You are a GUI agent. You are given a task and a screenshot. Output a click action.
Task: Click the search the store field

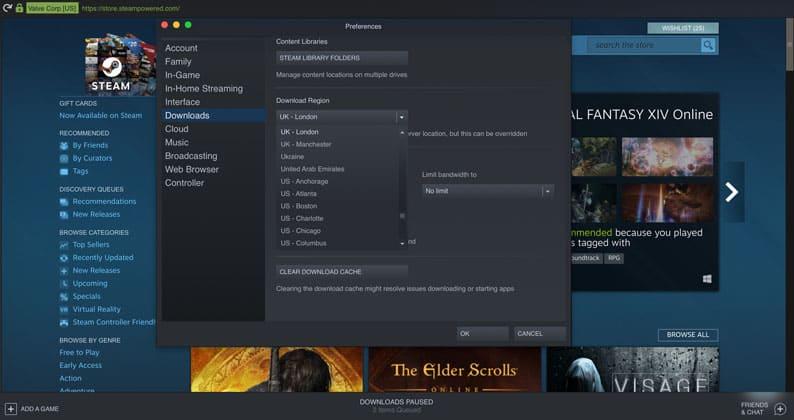tap(644, 45)
